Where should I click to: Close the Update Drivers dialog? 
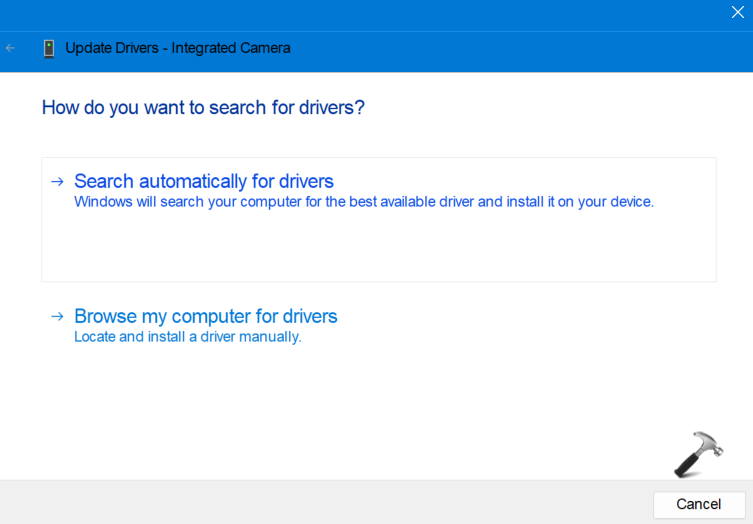[738, 13]
